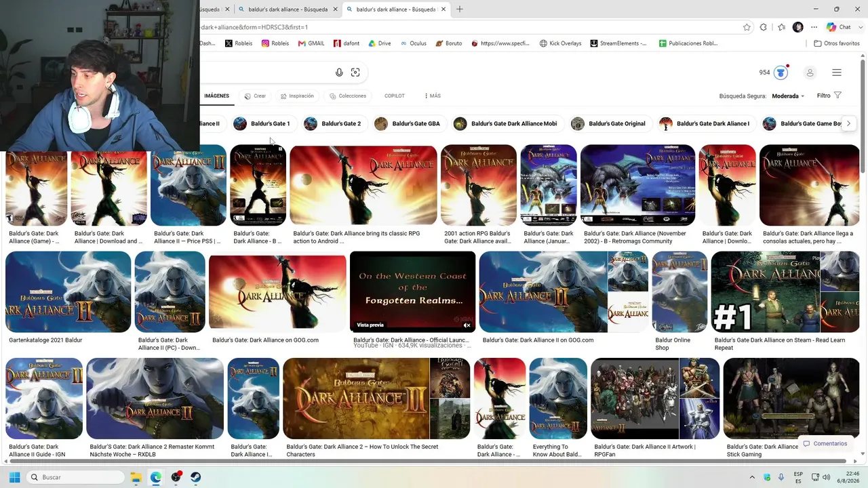Show hidden system tray icons
868x488 pixels.
752,477
